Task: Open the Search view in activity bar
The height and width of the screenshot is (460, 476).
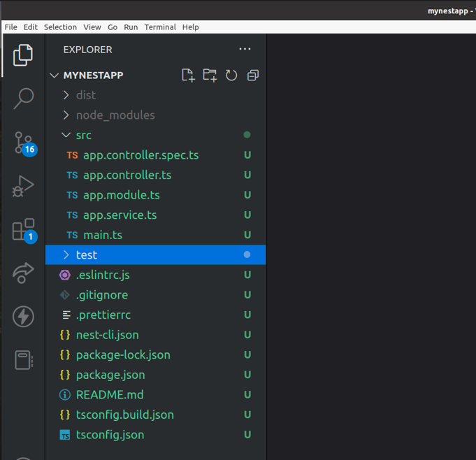Action: [23, 99]
